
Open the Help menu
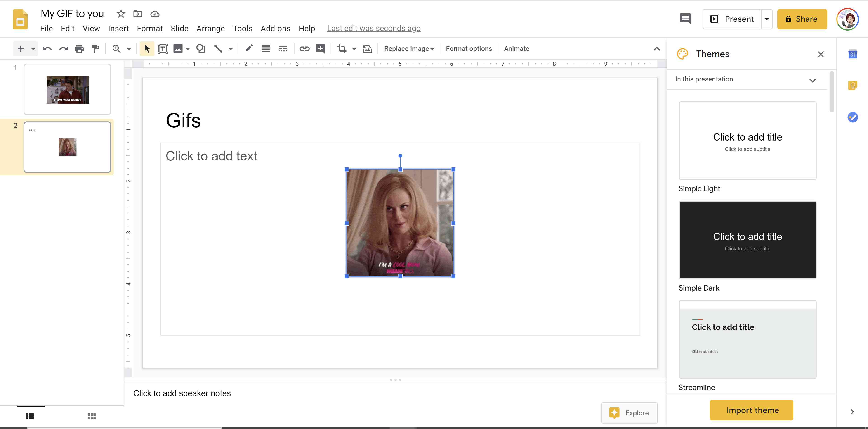[x=307, y=29]
